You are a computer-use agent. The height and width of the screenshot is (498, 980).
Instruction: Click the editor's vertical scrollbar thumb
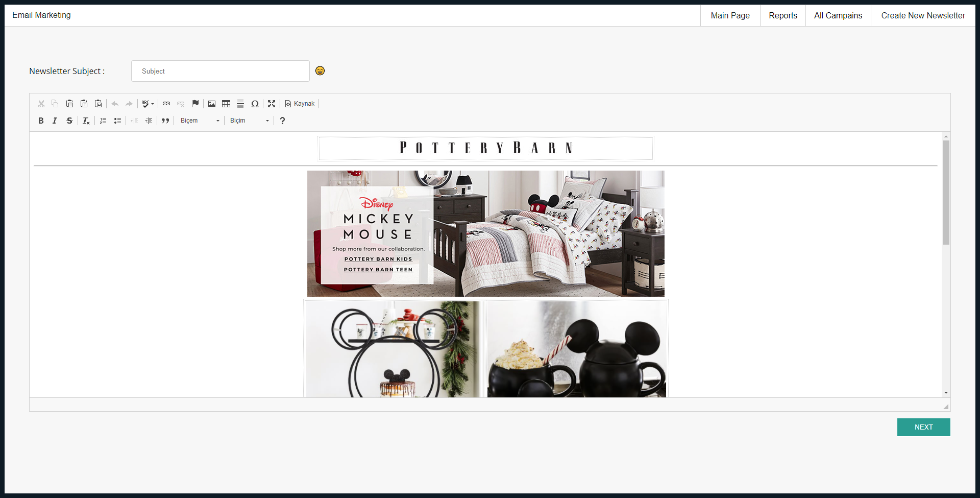(946, 193)
